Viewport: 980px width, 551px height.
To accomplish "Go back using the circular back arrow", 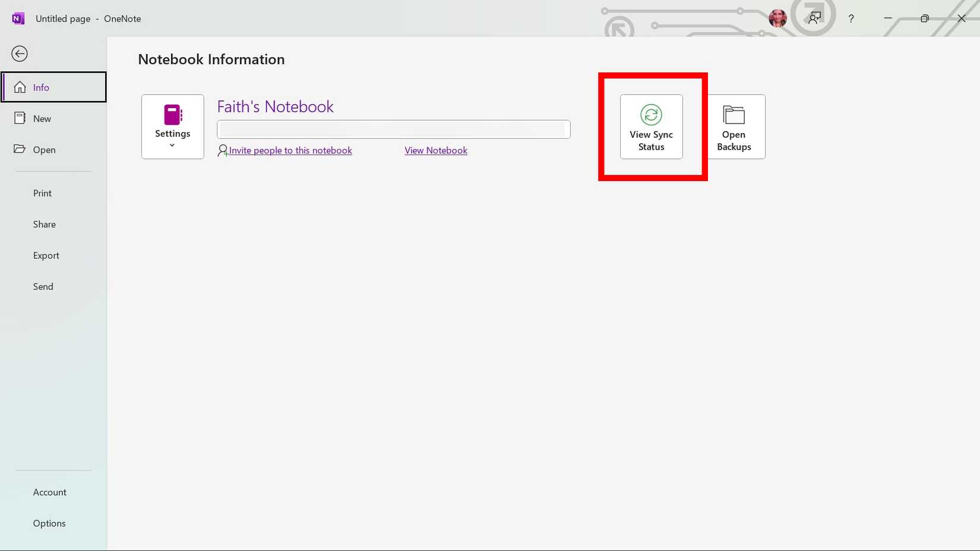I will pyautogui.click(x=20, y=53).
